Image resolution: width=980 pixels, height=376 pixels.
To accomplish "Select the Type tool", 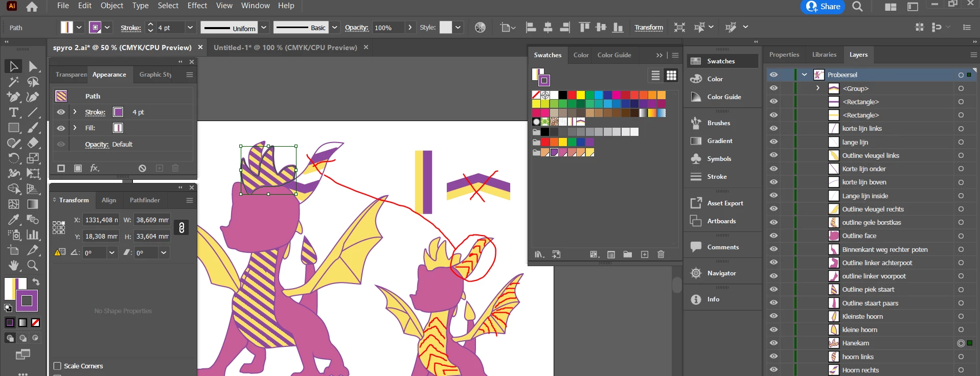I will click(13, 112).
